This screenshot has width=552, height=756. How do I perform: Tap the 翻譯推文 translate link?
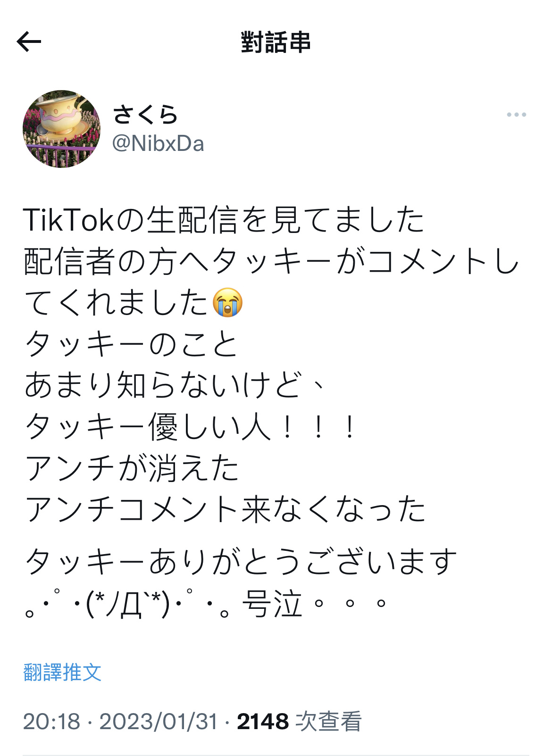pyautogui.click(x=62, y=672)
